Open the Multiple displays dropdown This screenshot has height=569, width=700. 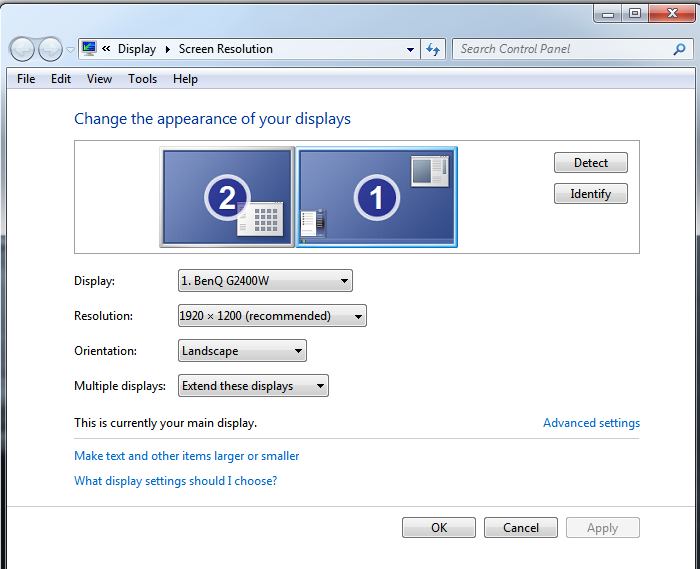pyautogui.click(x=253, y=386)
